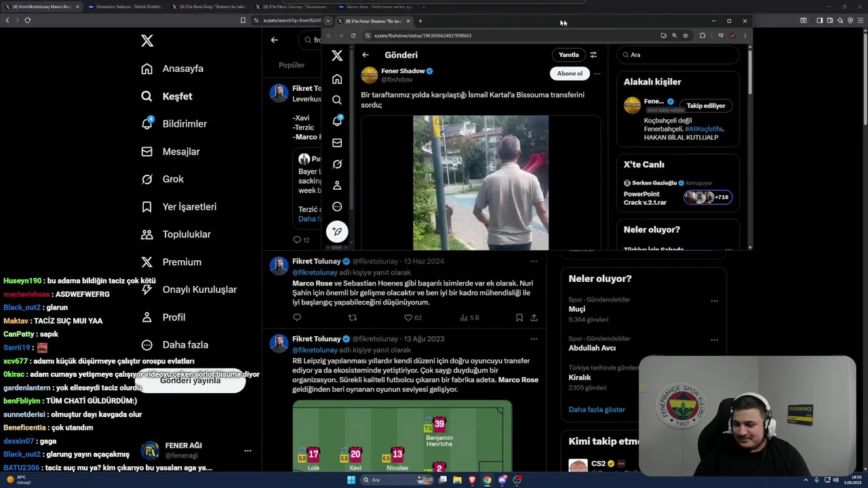Open Discord from Windows taskbar
Viewport: 868px width, 488px height.
[x=502, y=480]
